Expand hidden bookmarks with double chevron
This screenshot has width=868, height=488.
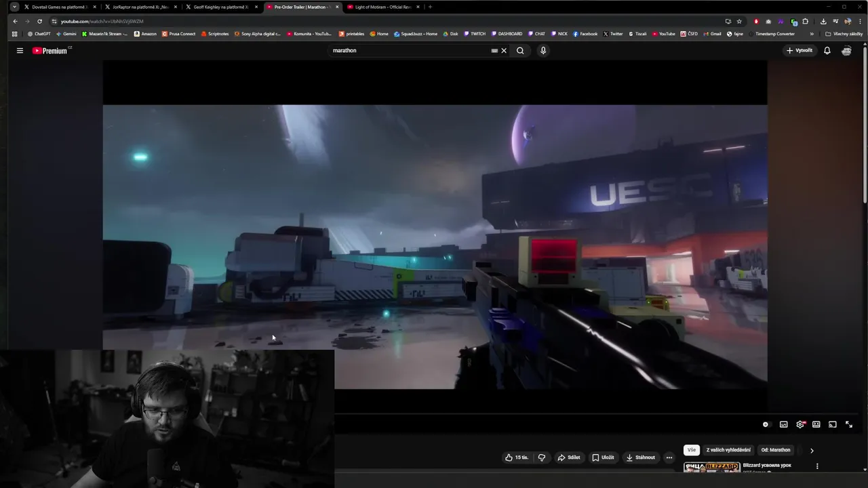click(x=812, y=34)
